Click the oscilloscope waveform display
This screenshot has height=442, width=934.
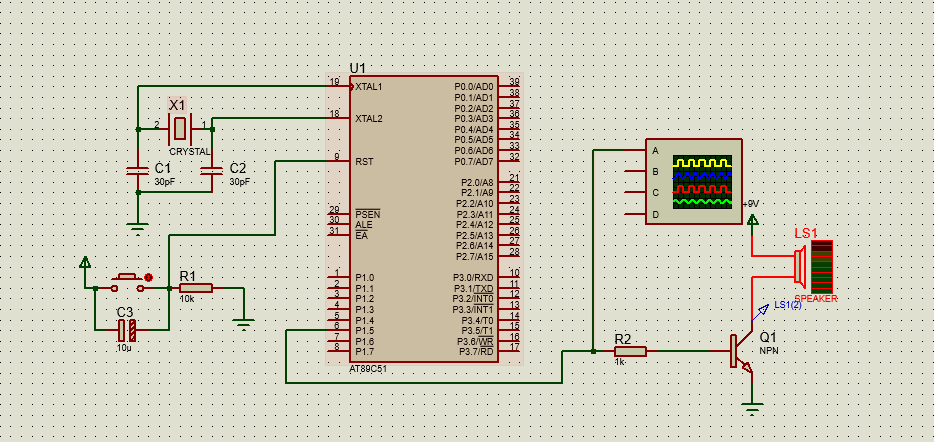[x=702, y=182]
